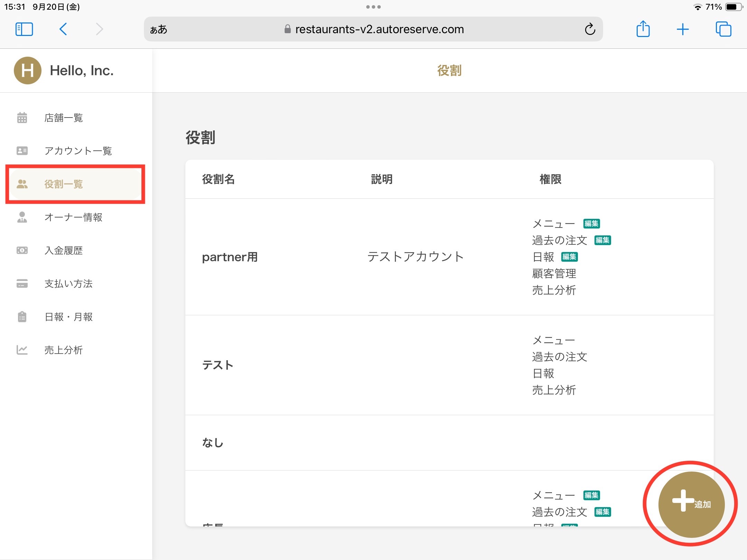The width and height of the screenshot is (747, 560).
Task: Tap the Safari address bar URL
Action: click(379, 29)
